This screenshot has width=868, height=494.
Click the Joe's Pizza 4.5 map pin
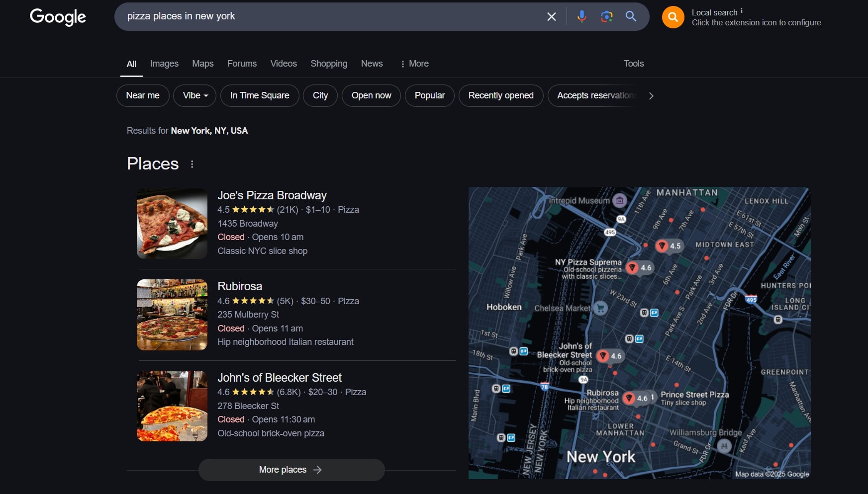(669, 246)
